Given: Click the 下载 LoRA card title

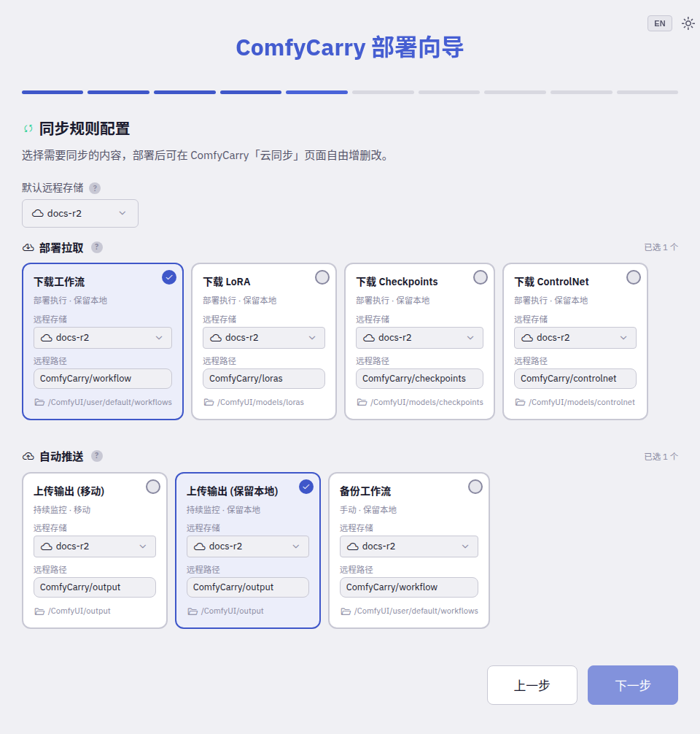Looking at the screenshot, I should pos(227,282).
